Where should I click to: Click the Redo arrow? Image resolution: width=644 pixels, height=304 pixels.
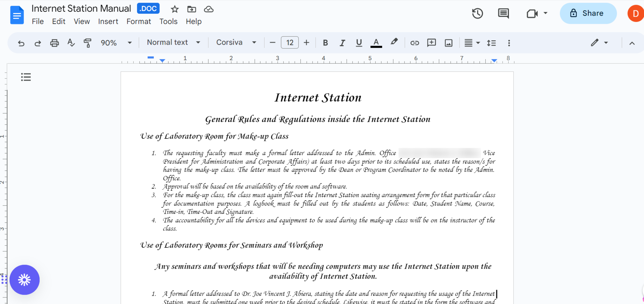pos(38,43)
